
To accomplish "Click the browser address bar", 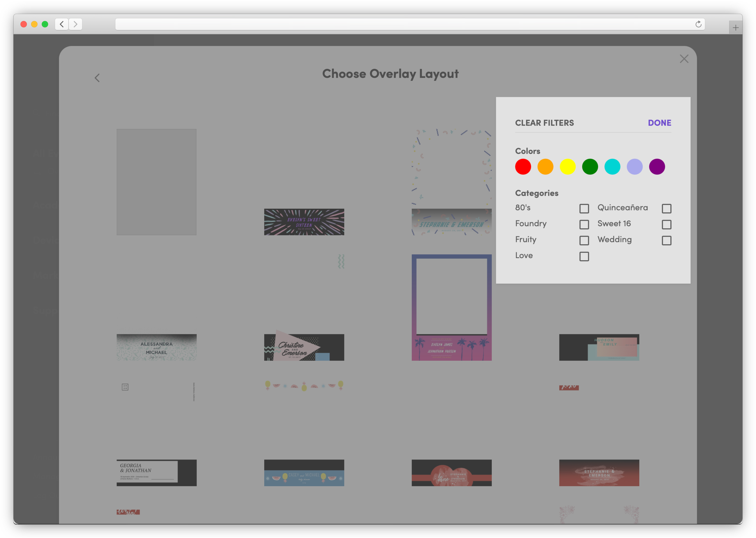I will tap(398, 24).
